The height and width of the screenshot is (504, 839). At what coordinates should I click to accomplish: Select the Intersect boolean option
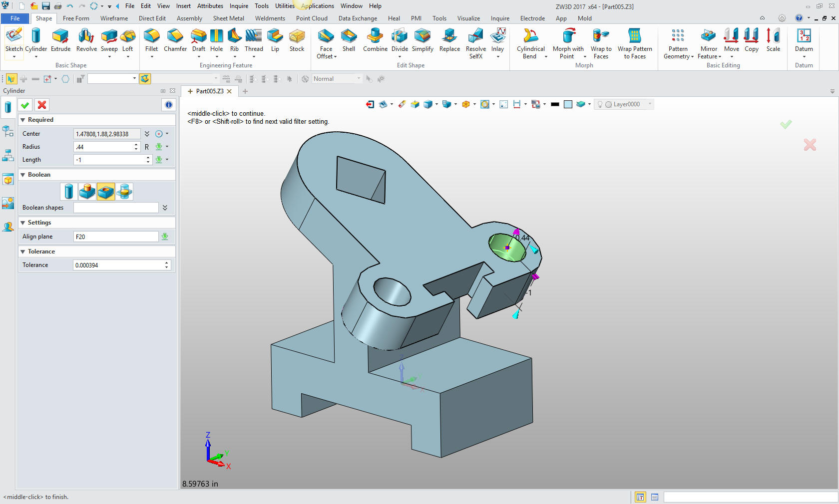coord(124,192)
